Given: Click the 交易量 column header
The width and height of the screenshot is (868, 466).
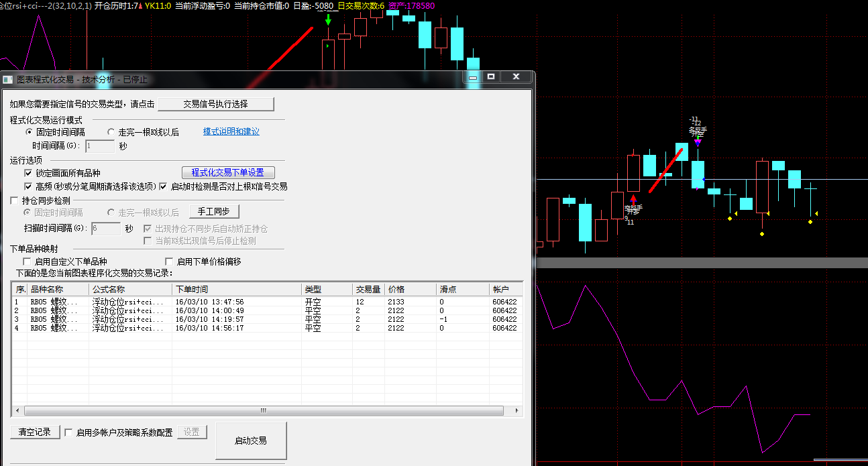Looking at the screenshot, I should coord(369,290).
